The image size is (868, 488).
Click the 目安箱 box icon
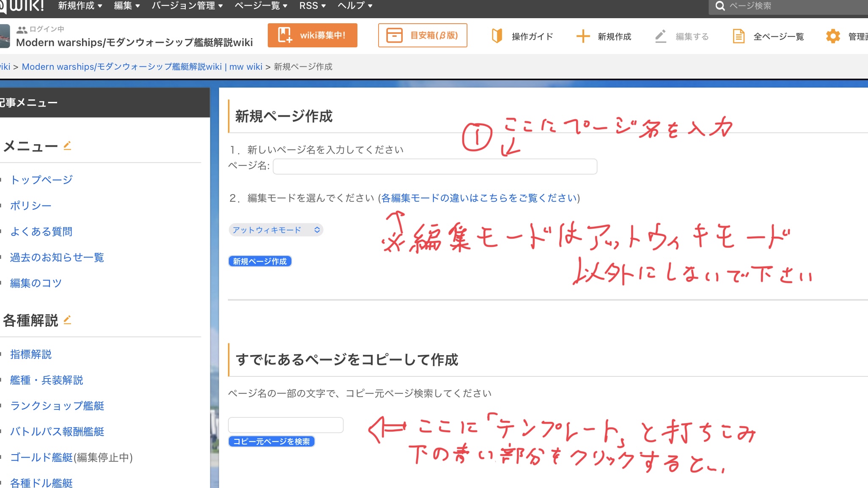click(394, 35)
